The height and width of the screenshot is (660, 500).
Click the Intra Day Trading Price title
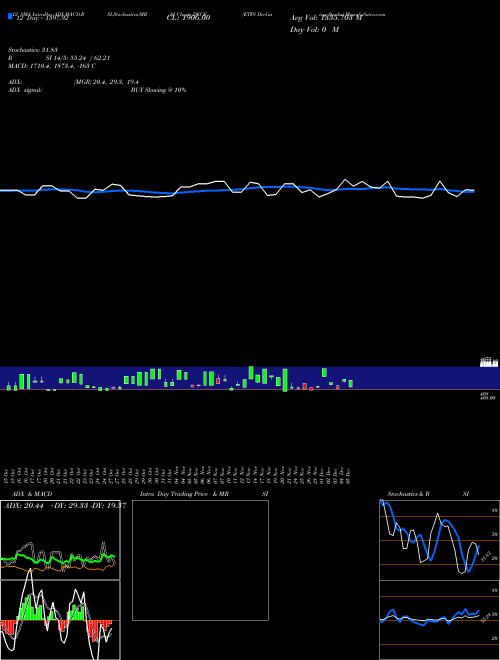(x=174, y=494)
